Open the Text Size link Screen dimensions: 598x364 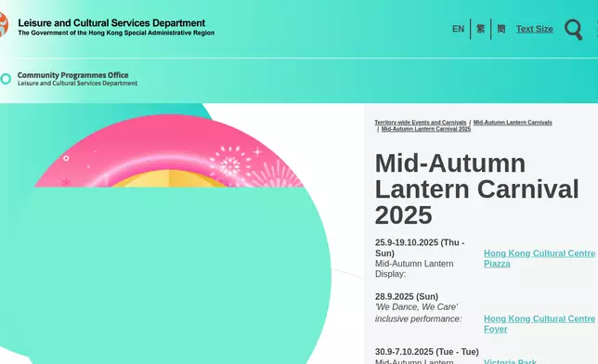tap(534, 29)
